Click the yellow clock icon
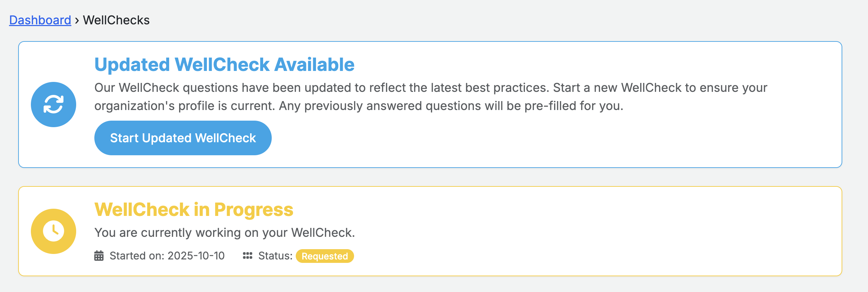 54,231
